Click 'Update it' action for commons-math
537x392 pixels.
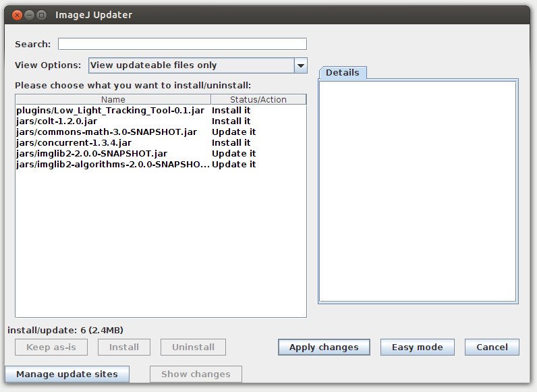pyautogui.click(x=234, y=132)
